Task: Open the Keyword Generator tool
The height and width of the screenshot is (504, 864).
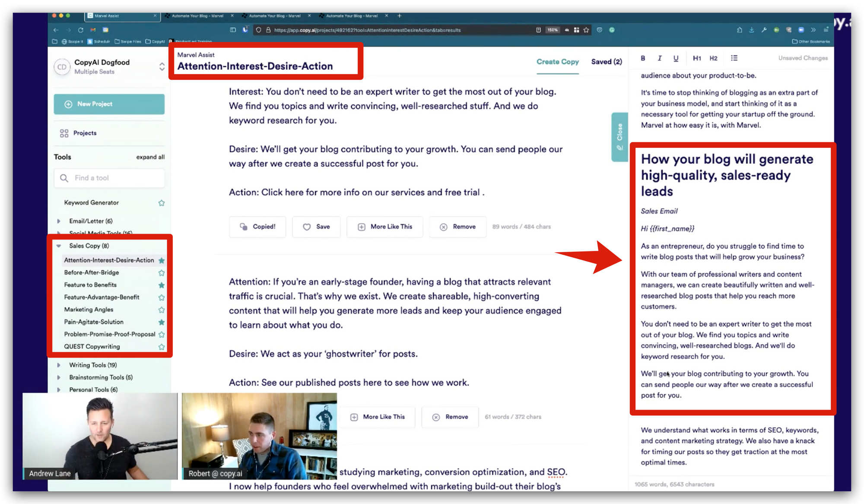Action: 91,203
